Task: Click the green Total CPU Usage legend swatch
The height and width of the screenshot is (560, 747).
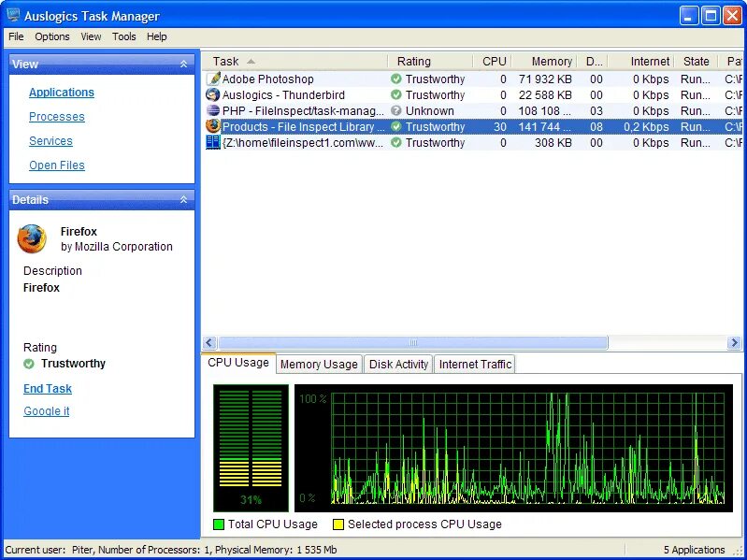Action: (219, 524)
